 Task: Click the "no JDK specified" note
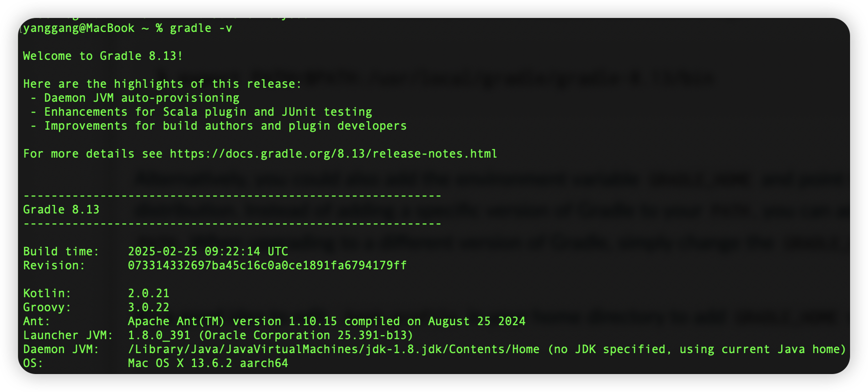click(697, 349)
